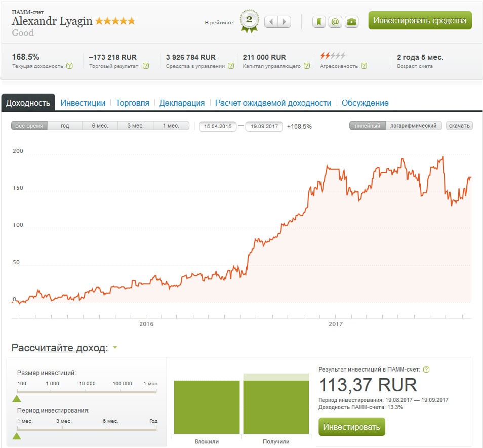Viewport: 483px width, 448px height.
Task: Go to next account in rating
Action: 285,22
